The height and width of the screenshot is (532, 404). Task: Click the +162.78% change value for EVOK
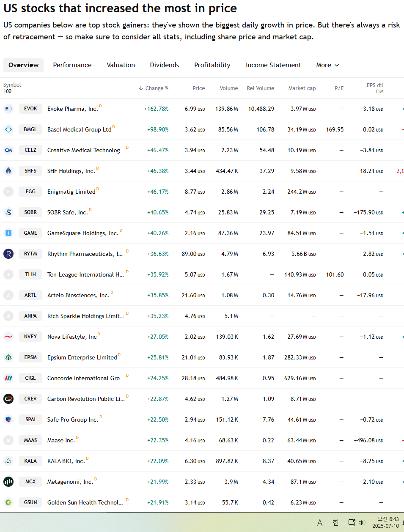pyautogui.click(x=156, y=109)
